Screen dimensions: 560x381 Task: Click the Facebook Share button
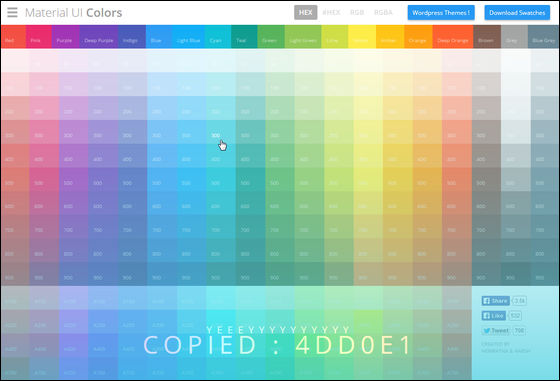click(x=495, y=301)
